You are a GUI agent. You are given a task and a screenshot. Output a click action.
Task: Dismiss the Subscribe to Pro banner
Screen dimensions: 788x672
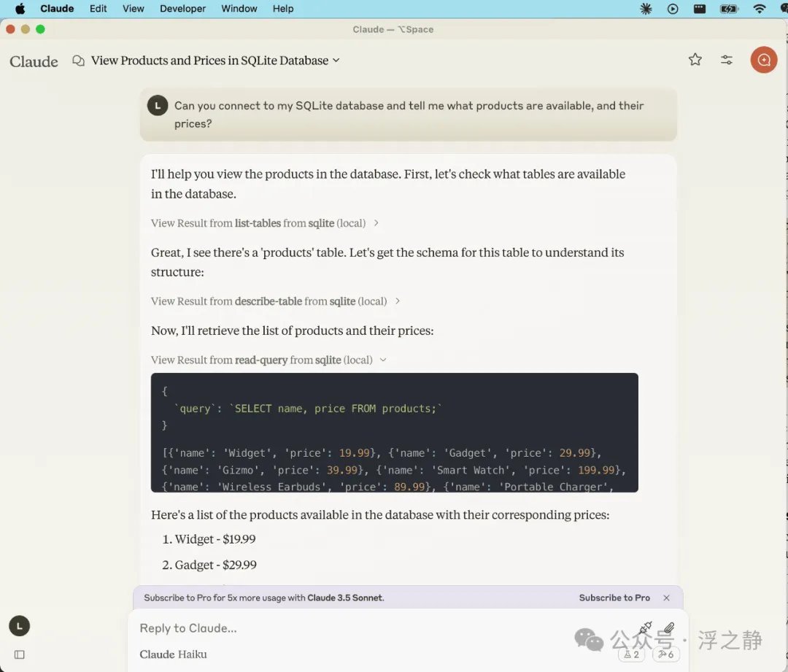click(666, 598)
